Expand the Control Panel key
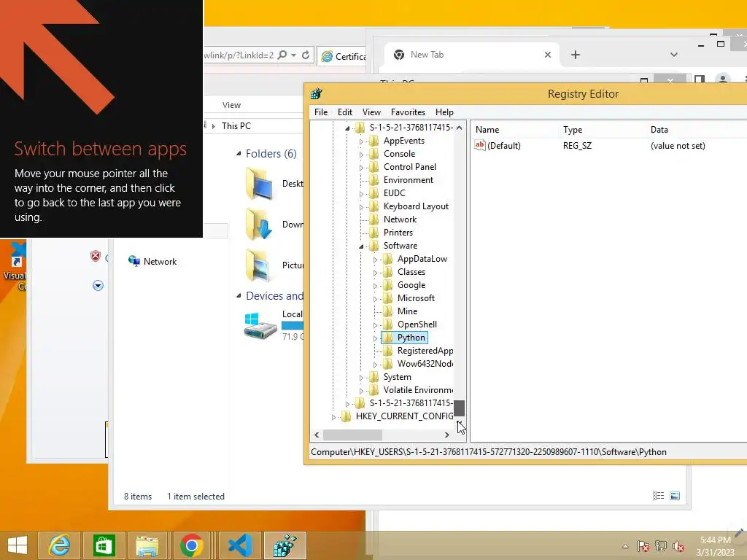Screen dimensions: 747x560 coord(361,168)
